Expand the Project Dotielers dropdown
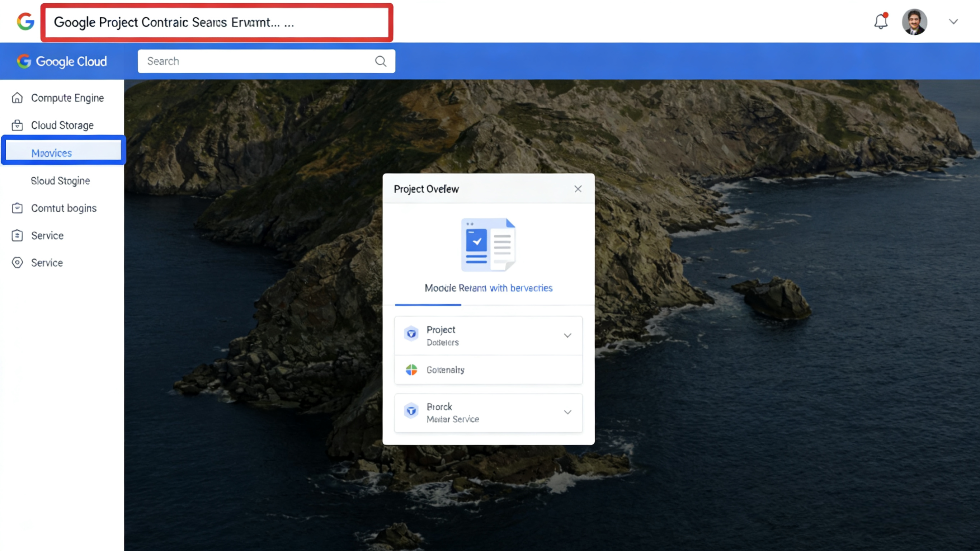Screen dimensions: 980x551 (x=567, y=335)
